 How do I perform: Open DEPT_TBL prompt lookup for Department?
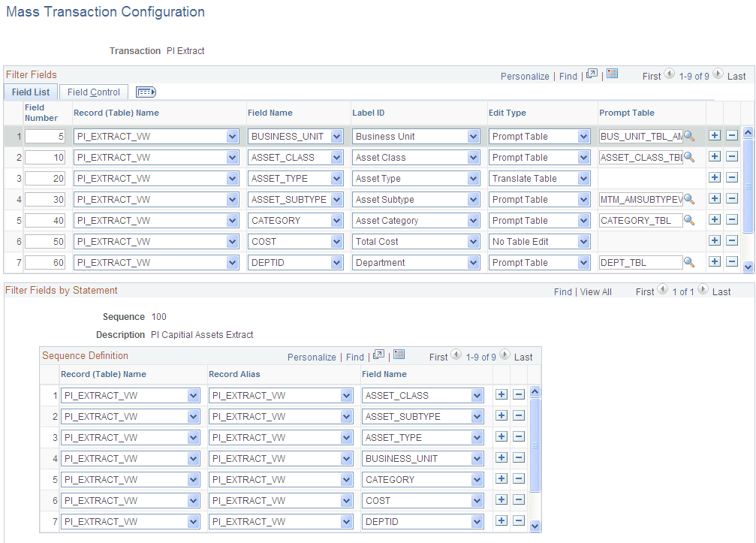click(x=690, y=262)
